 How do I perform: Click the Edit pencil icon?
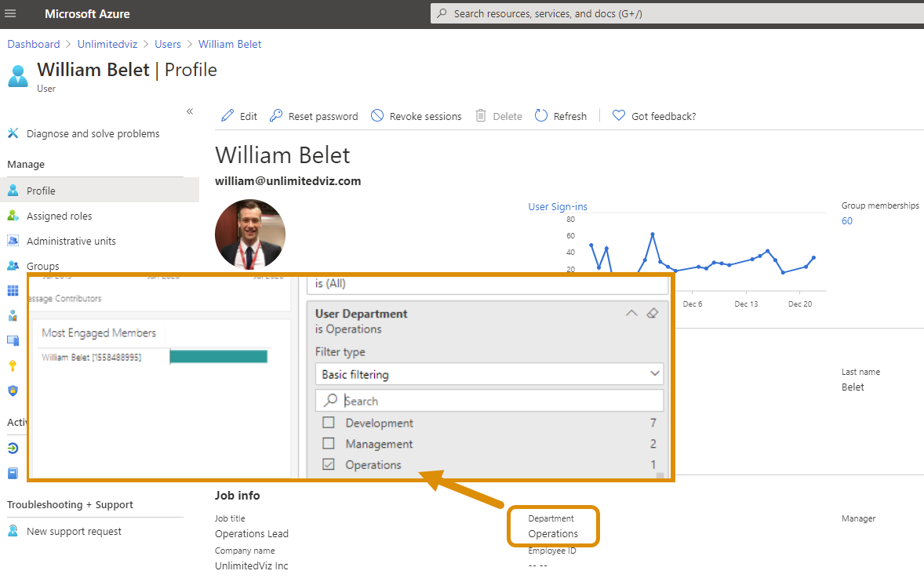227,116
